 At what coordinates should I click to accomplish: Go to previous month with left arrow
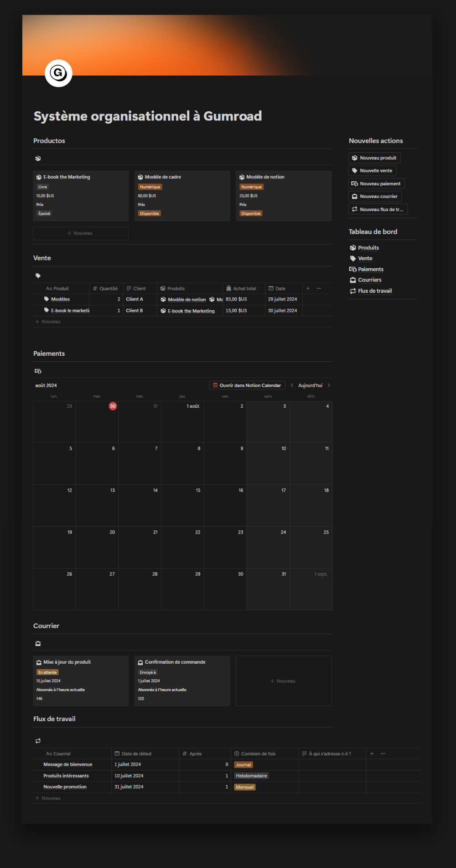(x=292, y=385)
